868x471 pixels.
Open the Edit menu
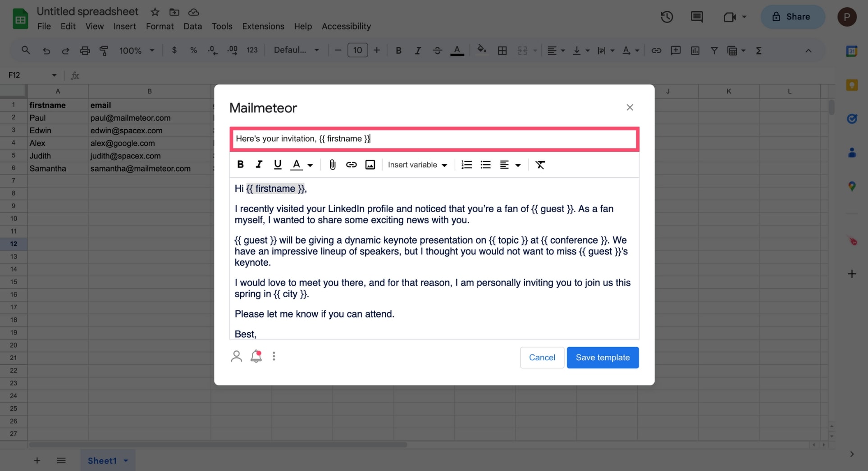[68, 26]
